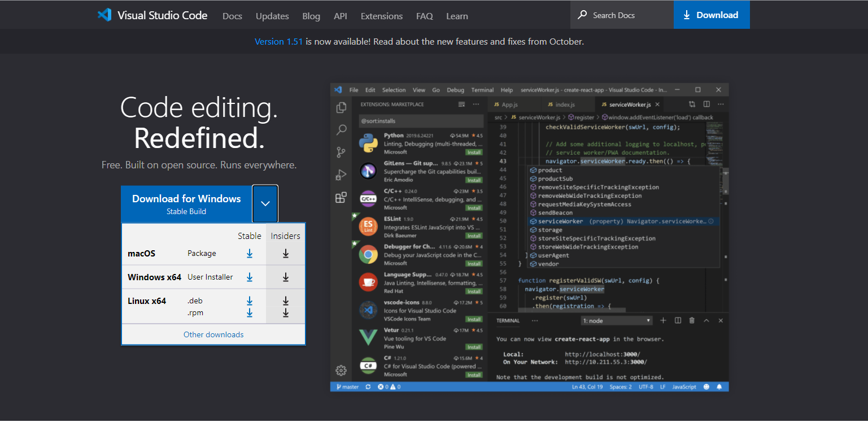
Task: Install the ESLint extension
Action: click(474, 236)
